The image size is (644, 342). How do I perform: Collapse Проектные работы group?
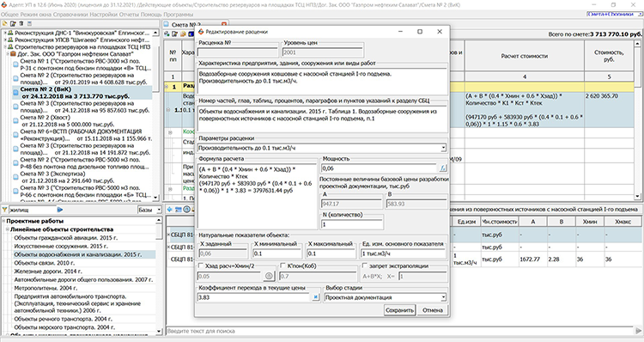click(x=3, y=221)
